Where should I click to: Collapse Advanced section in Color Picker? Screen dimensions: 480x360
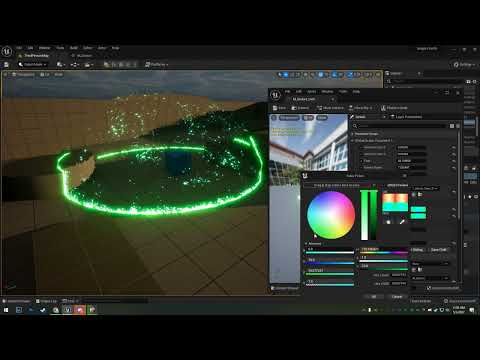[306, 244]
